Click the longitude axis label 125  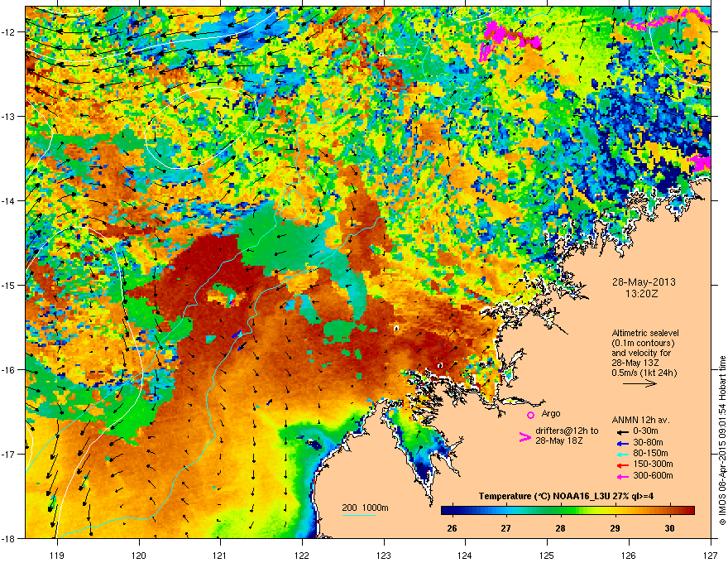[547, 555]
